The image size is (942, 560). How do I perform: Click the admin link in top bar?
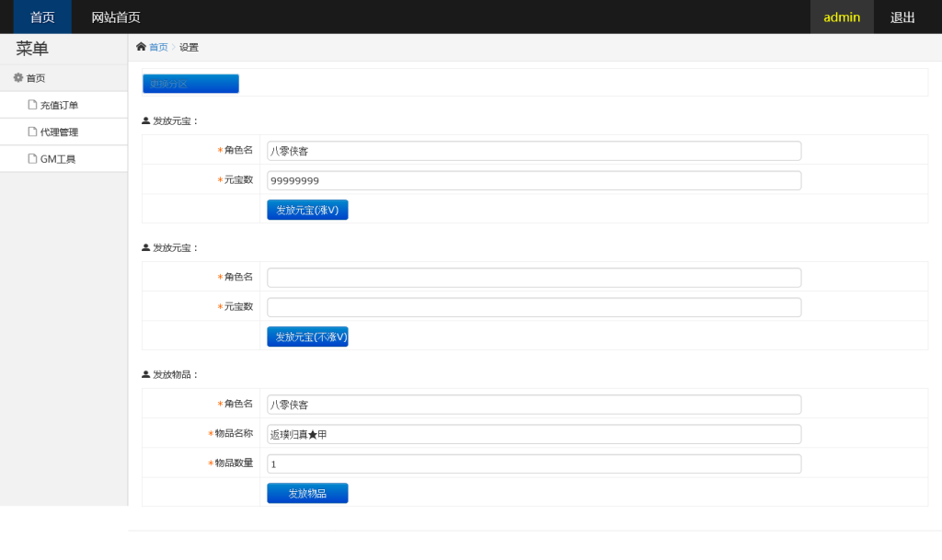point(841,17)
